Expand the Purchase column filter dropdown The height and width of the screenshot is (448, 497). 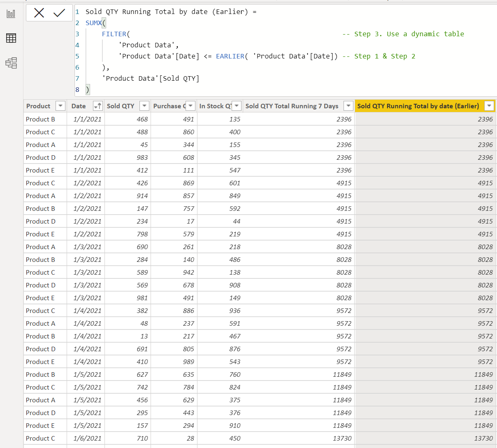pyautogui.click(x=190, y=106)
